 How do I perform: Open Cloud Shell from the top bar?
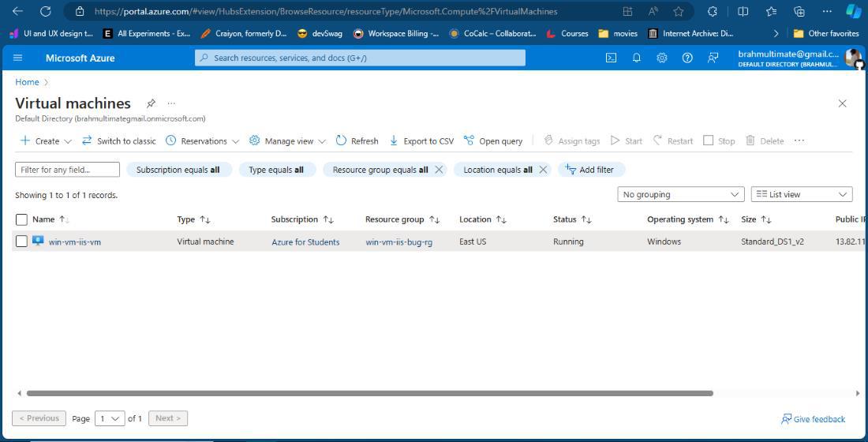pyautogui.click(x=611, y=58)
